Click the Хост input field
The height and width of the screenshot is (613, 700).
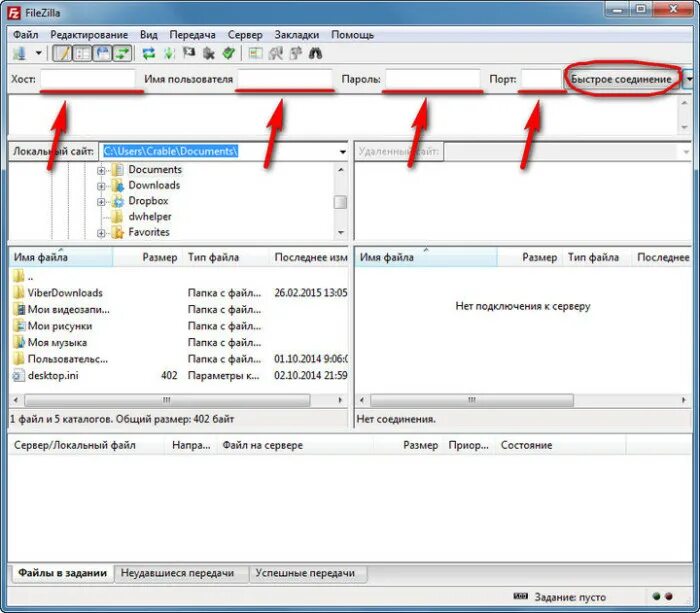tap(88, 79)
